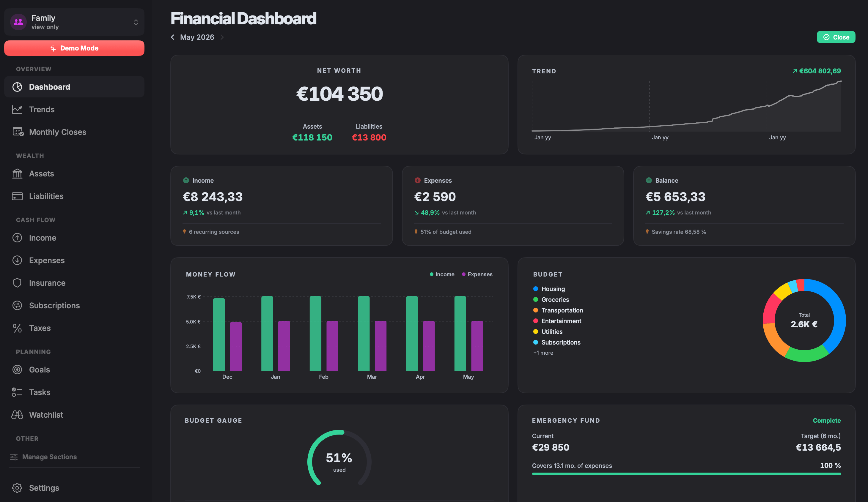The width and height of the screenshot is (868, 502).
Task: Navigate to Goals
Action: (74, 370)
